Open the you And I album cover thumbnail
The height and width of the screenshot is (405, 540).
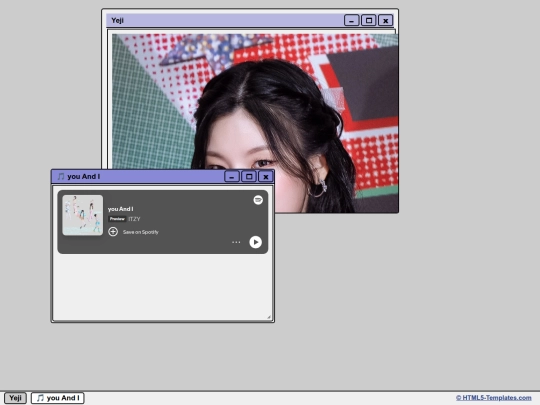pos(83,215)
